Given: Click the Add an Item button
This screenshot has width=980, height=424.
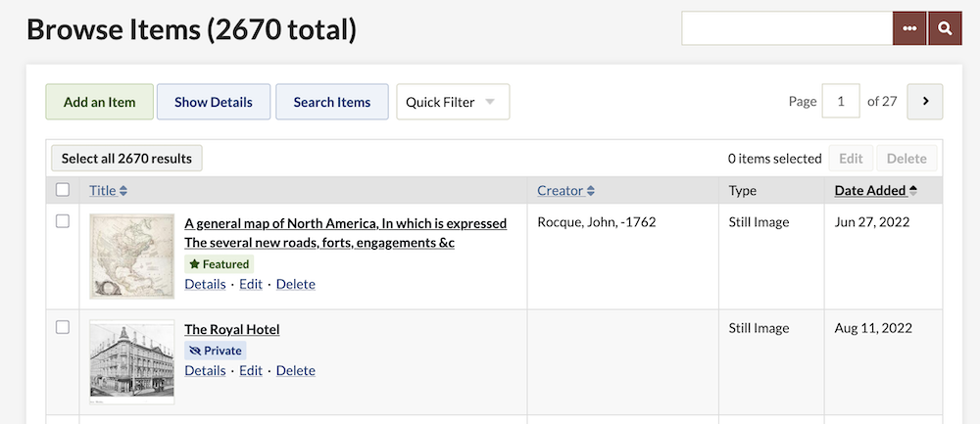Looking at the screenshot, I should click(99, 102).
